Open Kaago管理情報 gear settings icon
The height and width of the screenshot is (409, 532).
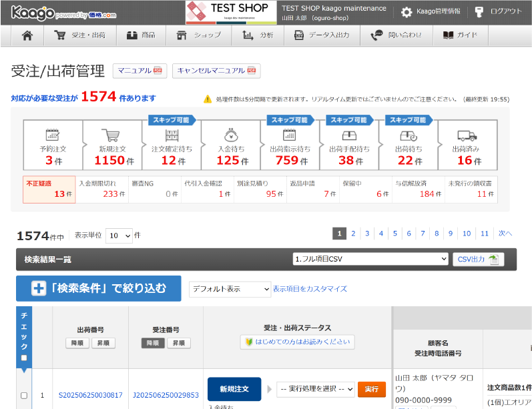pyautogui.click(x=406, y=12)
